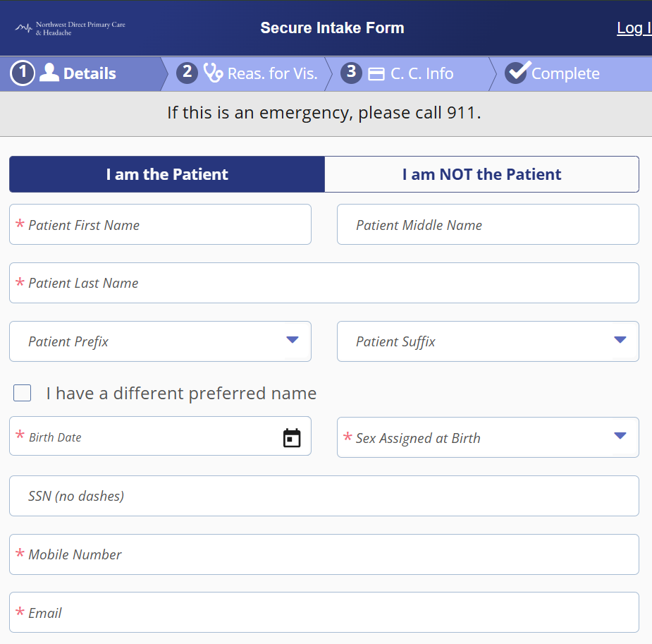Image resolution: width=652 pixels, height=644 pixels.
Task: Toggle to I am NOT the Patient
Action: [x=481, y=174]
